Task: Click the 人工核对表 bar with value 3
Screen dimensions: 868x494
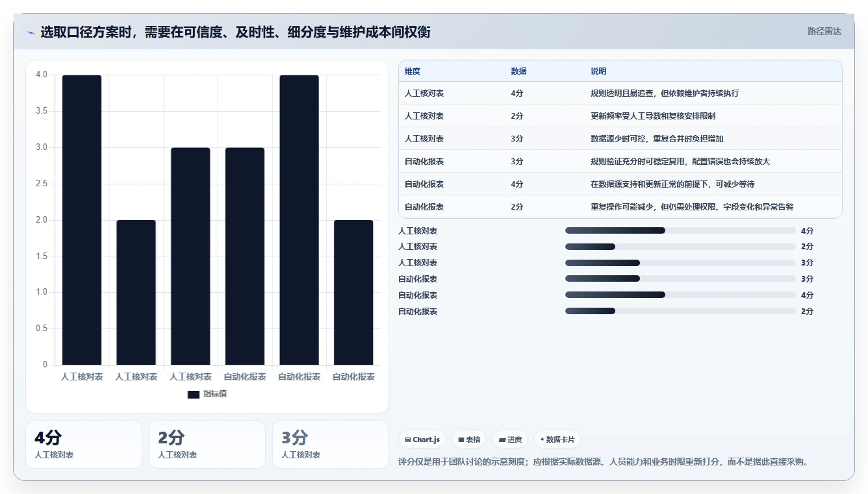Action: (190, 256)
